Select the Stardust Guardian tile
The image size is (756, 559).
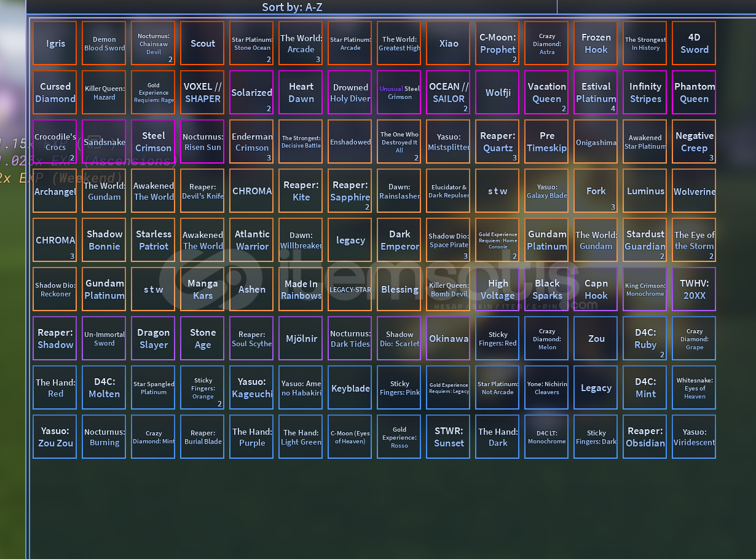[x=645, y=240]
